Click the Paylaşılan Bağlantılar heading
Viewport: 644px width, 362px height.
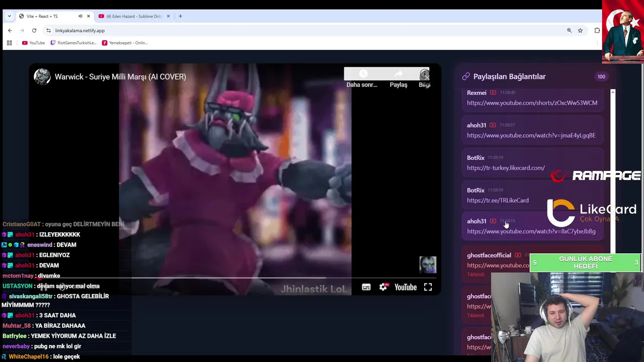(509, 76)
